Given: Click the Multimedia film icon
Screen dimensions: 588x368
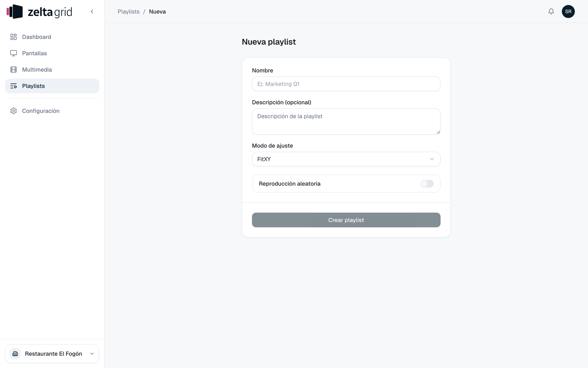Looking at the screenshot, I should click(13, 70).
